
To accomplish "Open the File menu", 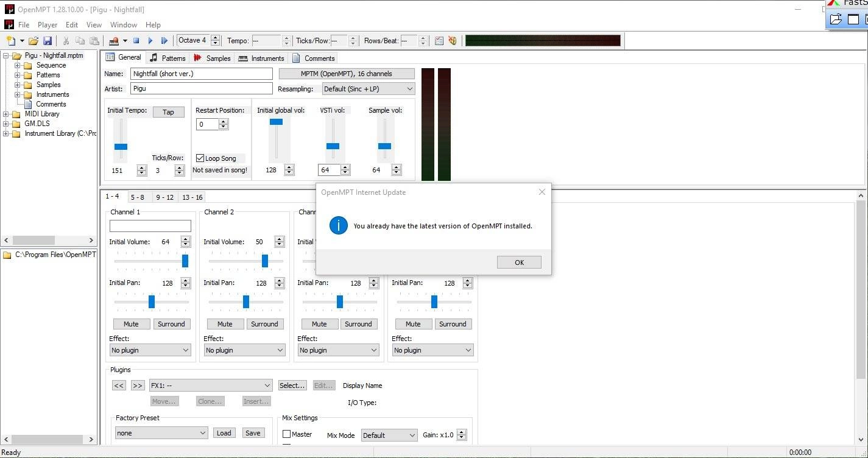I will 24,25.
